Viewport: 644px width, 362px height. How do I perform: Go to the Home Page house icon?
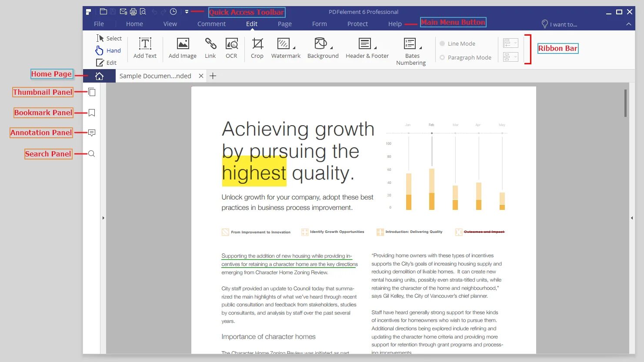(99, 76)
